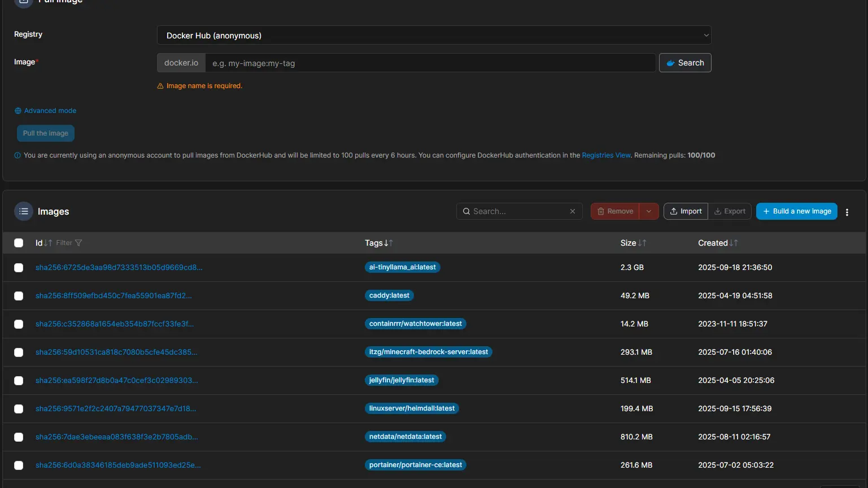Open the three-dot table settings menu
The width and height of the screenshot is (868, 488).
847,212
